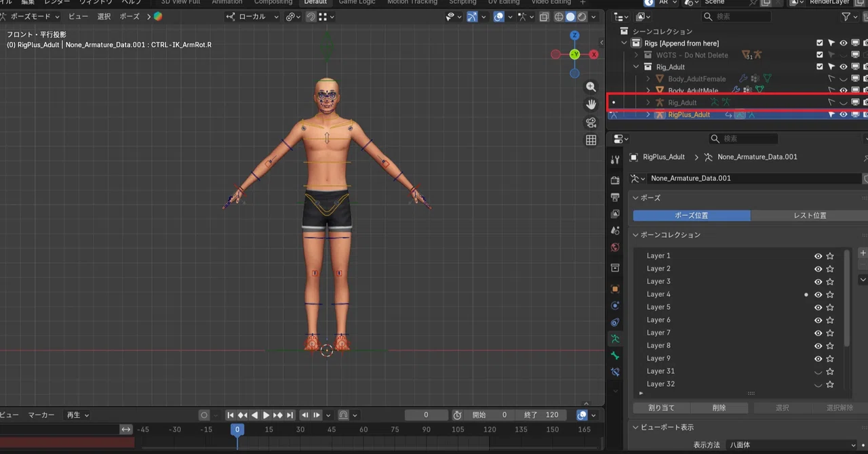Enable auto keying record button
Screen dimensions: 868x454
pos(204,415)
